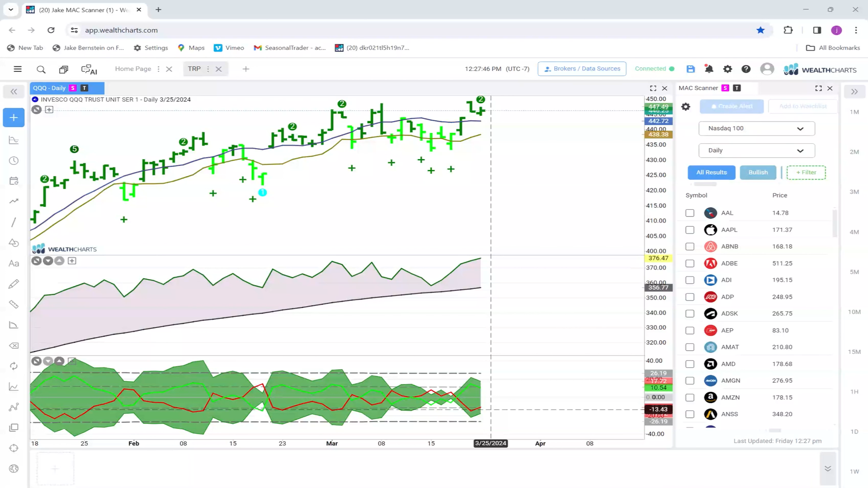Open the help question mark icon

pos(746,69)
